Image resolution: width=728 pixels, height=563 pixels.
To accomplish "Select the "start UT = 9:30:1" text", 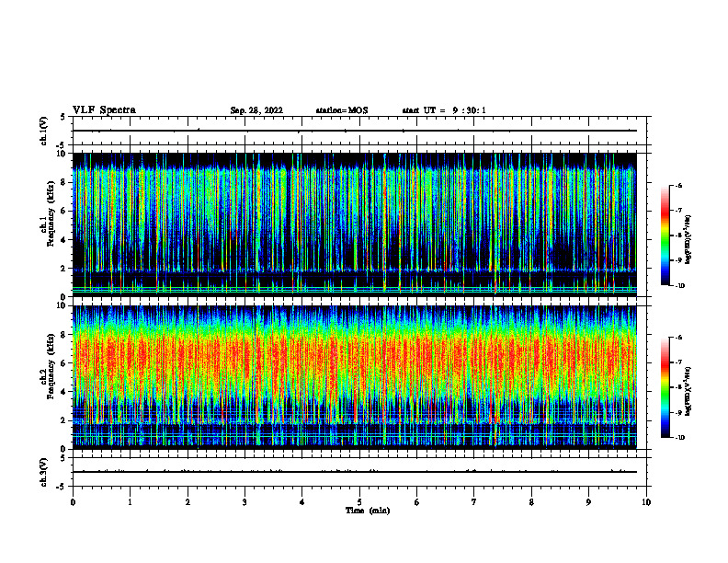I will point(444,110).
